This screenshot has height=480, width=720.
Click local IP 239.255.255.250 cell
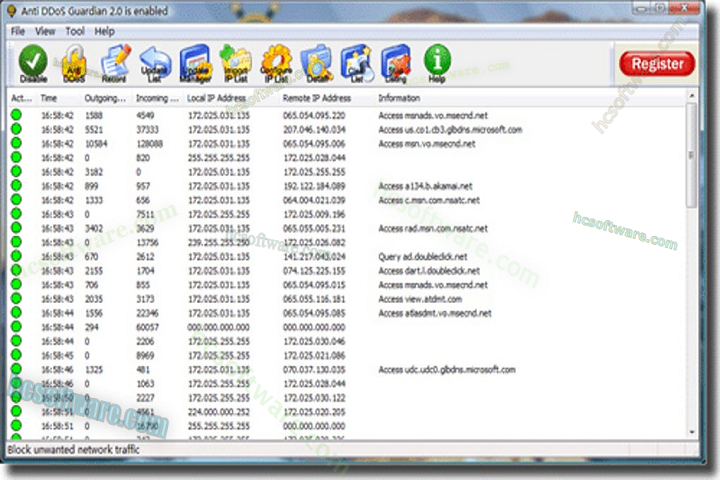(x=219, y=242)
